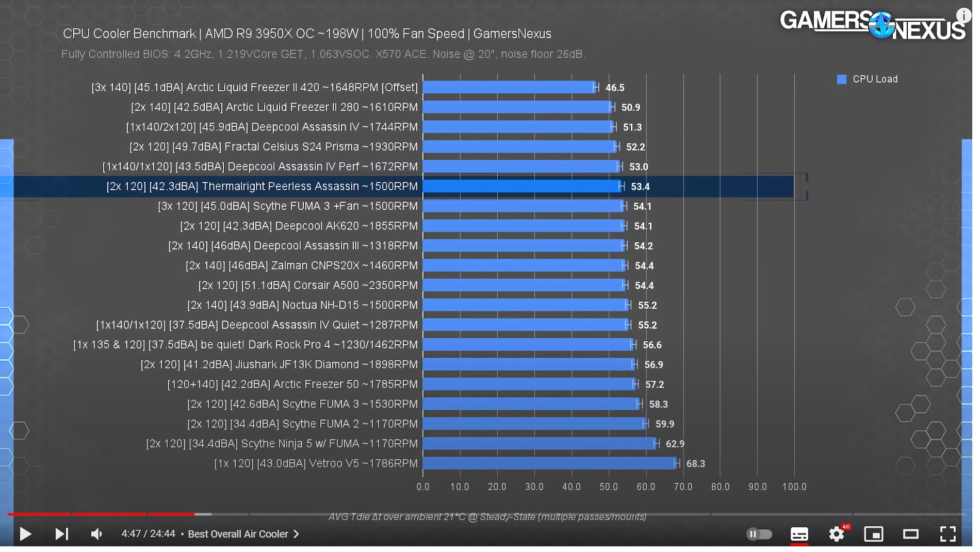Viewport: 980px width, 552px height.
Task: Toggle subtitles/closed captions
Action: tap(799, 534)
